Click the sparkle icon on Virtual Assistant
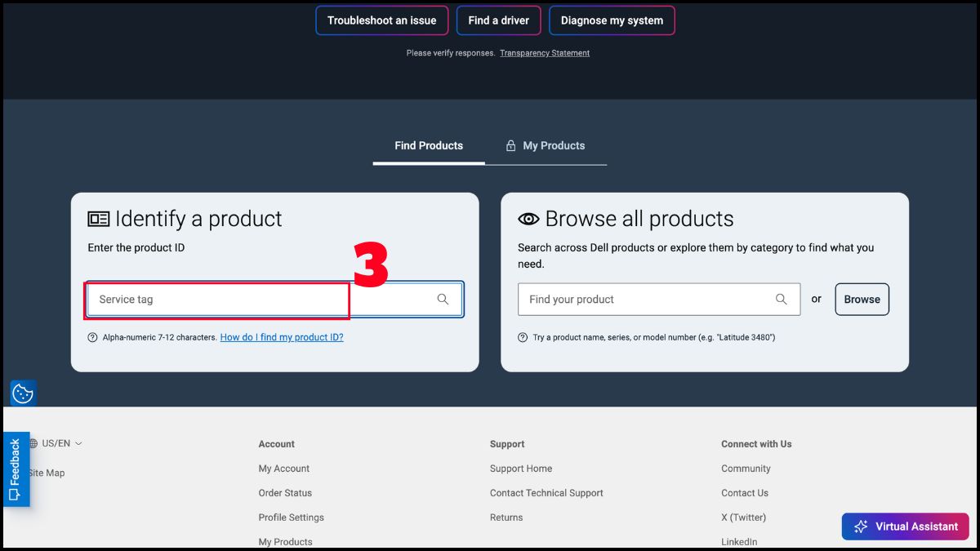The height and width of the screenshot is (551, 980). [x=861, y=527]
